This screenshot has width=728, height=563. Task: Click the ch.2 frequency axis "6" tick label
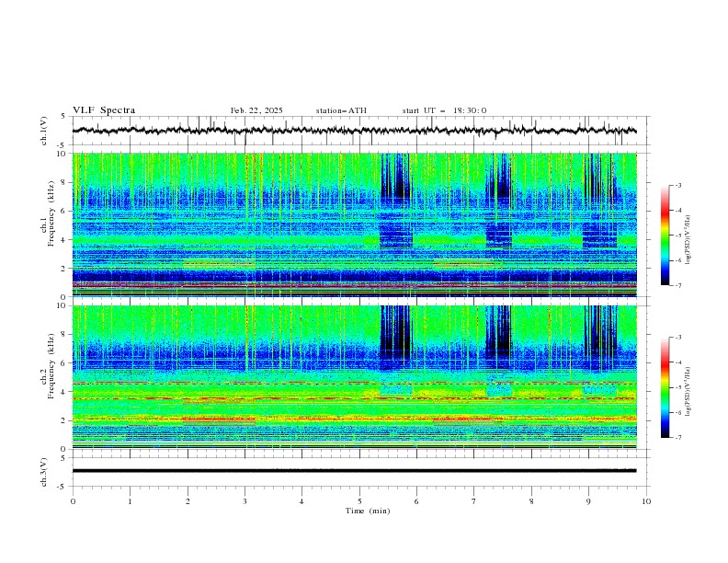point(64,362)
